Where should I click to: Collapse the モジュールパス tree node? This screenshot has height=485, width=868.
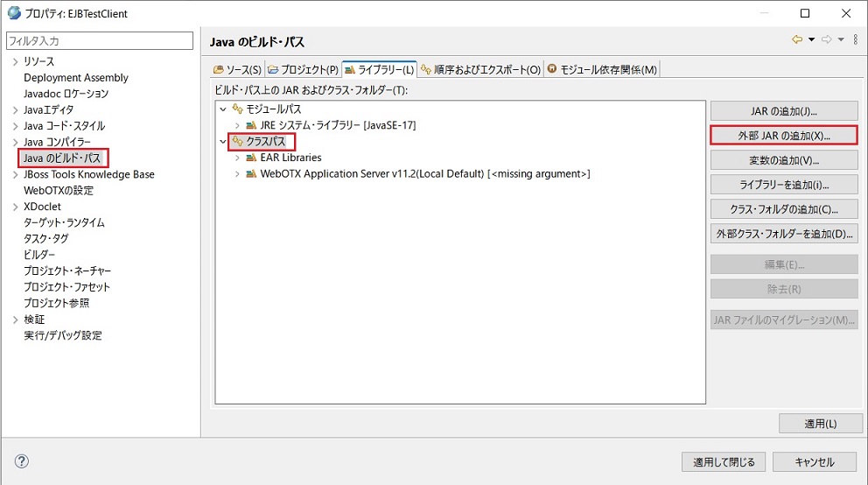[223, 109]
